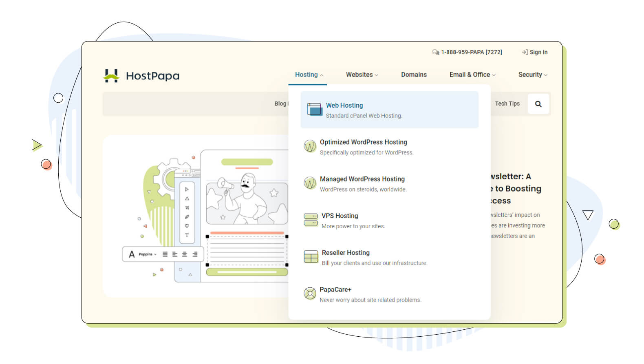Click the VPS Hosting server icon
This screenshot has height=364, width=644.
311,219
